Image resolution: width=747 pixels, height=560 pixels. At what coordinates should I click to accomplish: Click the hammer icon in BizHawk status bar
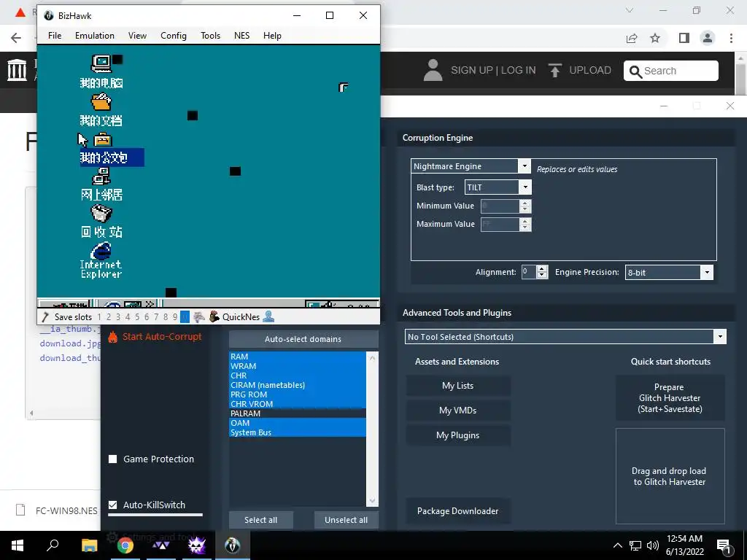coord(45,316)
